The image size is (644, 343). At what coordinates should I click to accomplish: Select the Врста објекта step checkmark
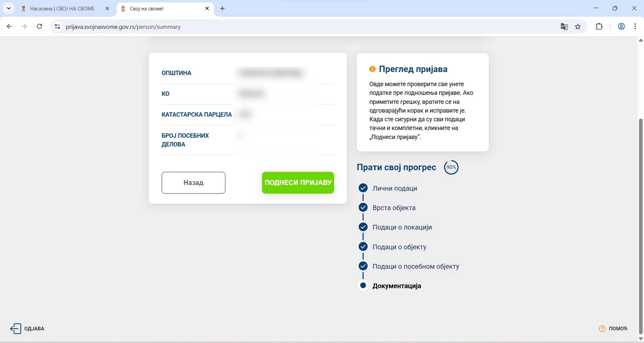click(363, 207)
